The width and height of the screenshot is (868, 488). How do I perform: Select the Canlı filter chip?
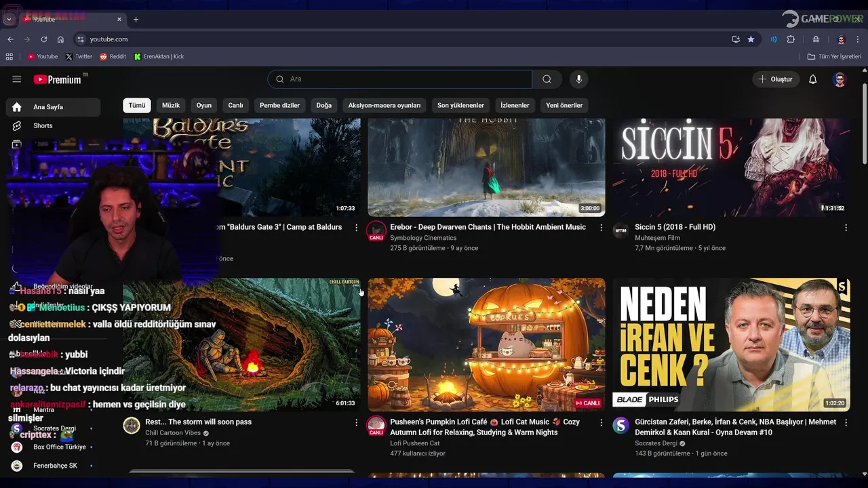[x=235, y=106]
